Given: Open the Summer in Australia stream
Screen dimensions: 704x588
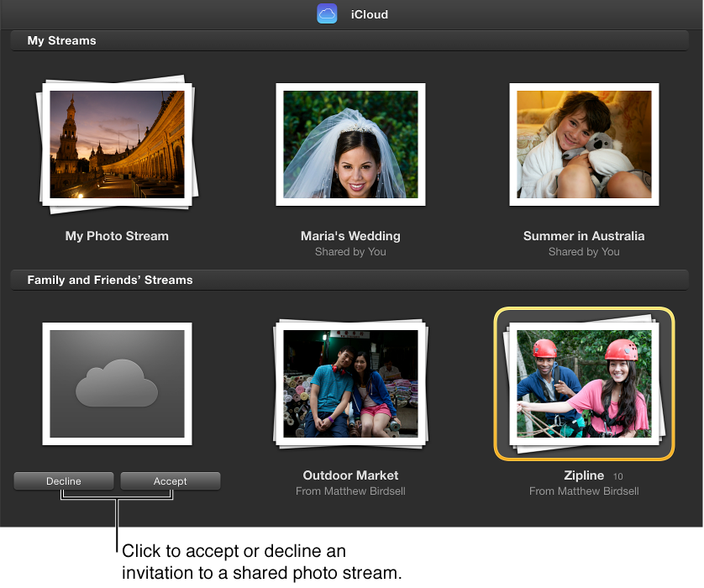Looking at the screenshot, I should point(583,144).
